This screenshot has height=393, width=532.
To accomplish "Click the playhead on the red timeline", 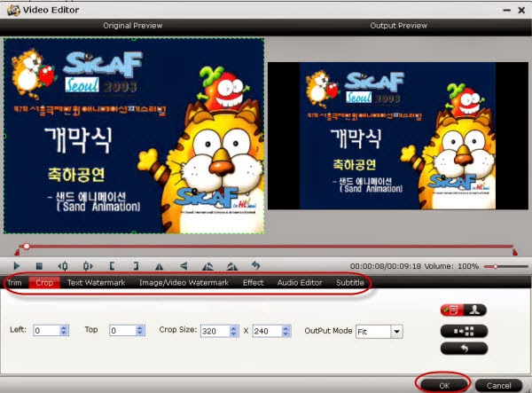I will pyautogui.click(x=27, y=246).
